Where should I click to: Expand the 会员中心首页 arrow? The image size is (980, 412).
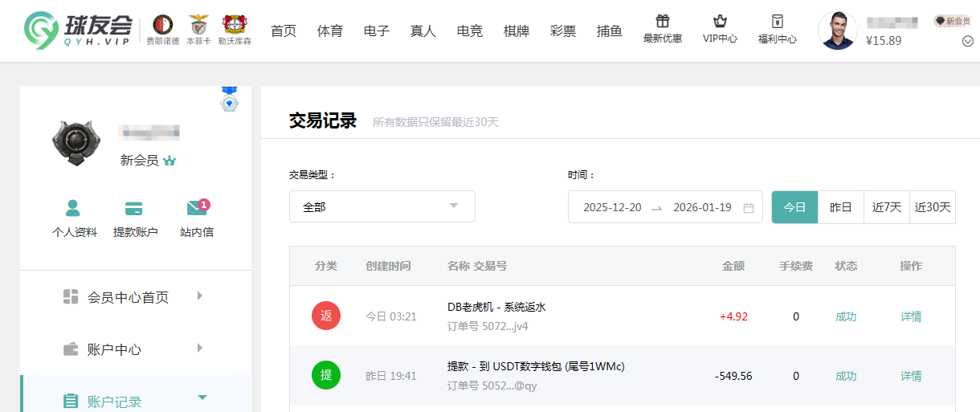200,296
